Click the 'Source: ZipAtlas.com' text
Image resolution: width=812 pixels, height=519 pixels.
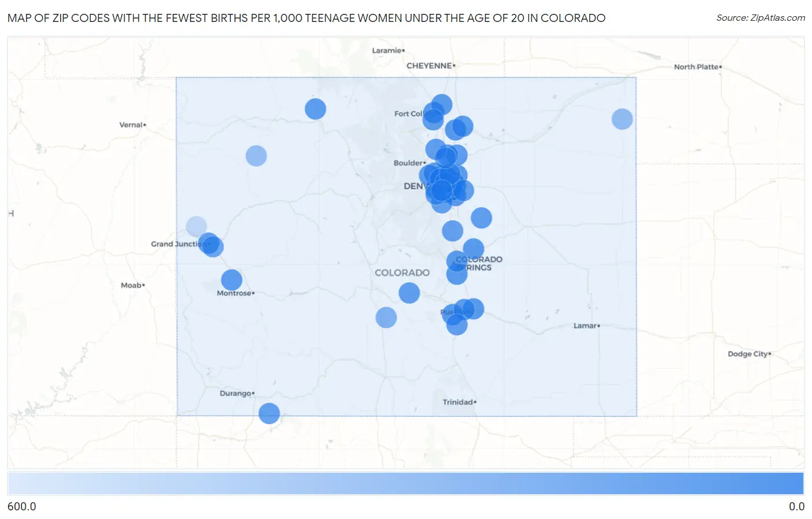(761, 18)
